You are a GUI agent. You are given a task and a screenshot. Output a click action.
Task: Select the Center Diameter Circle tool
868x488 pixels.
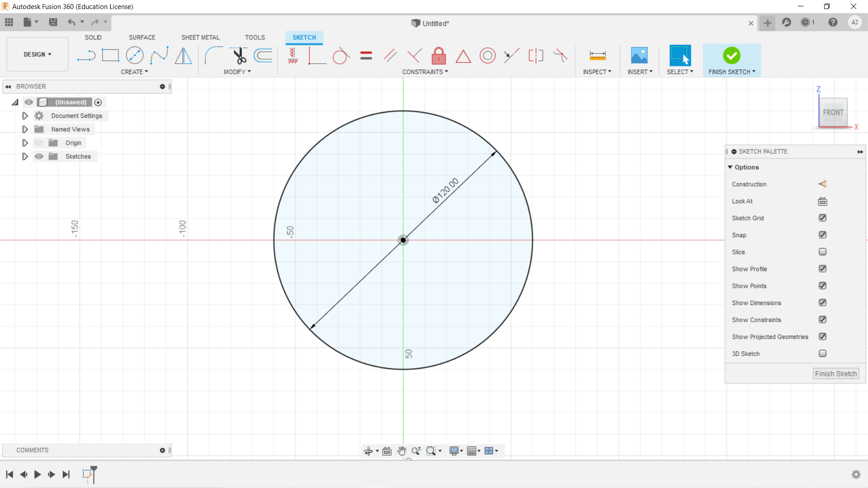click(135, 56)
